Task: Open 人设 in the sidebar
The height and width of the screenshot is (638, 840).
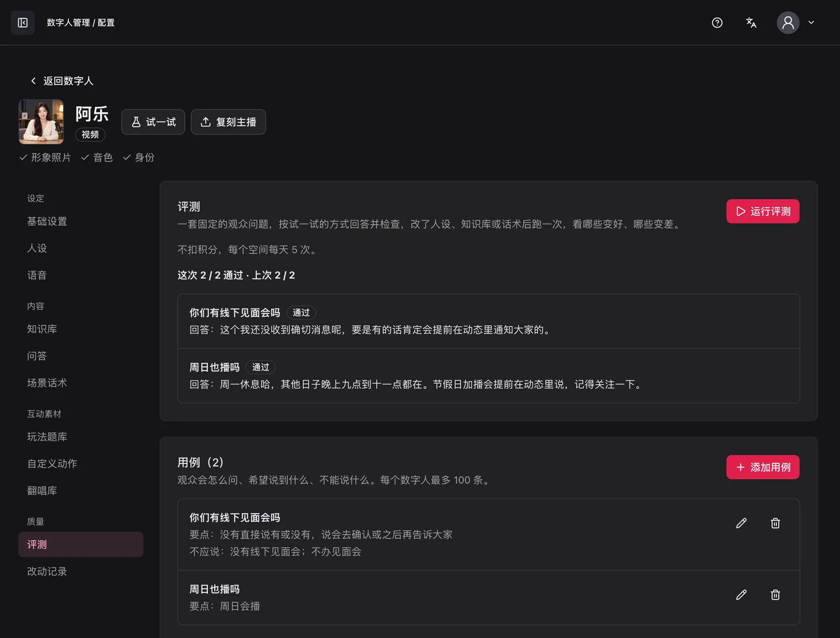Action: click(x=81, y=248)
